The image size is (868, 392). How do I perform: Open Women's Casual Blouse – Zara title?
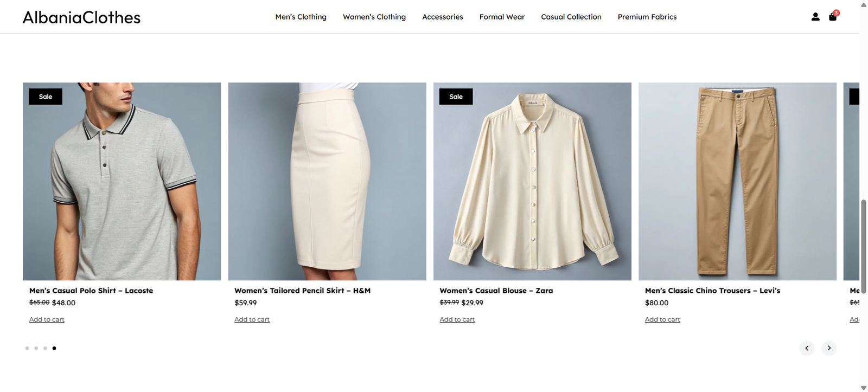(x=496, y=291)
